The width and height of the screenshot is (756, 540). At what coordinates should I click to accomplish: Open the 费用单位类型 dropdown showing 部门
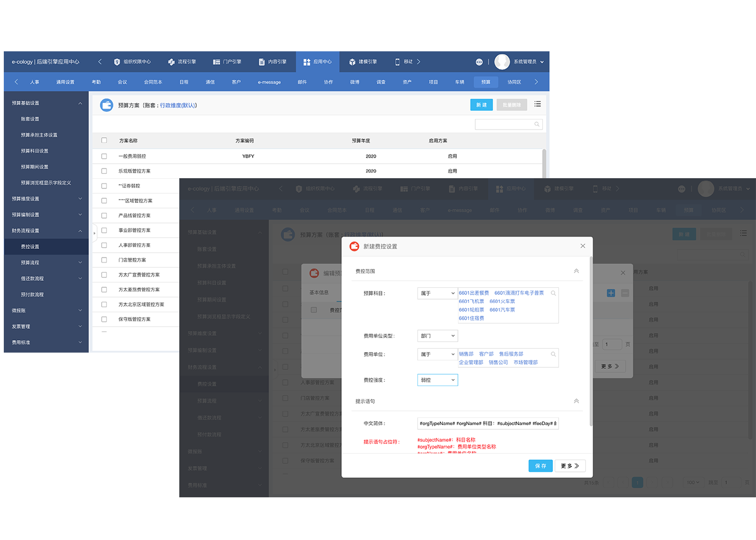[437, 336]
